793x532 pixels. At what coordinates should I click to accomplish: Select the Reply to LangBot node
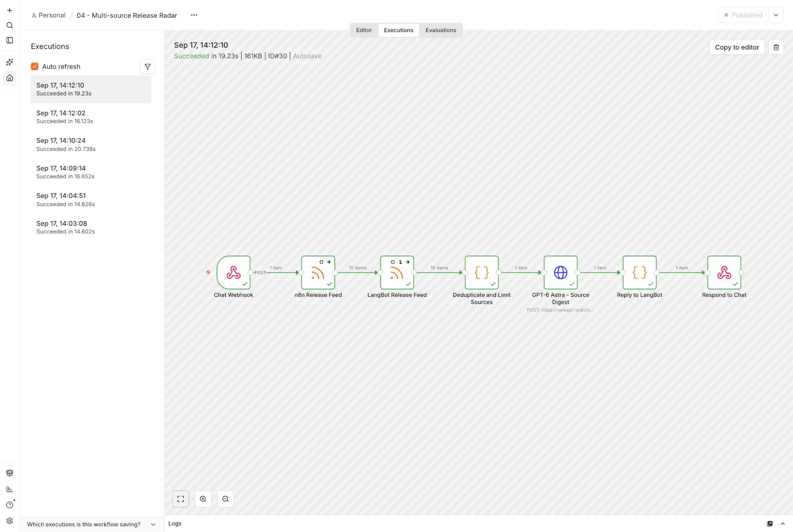639,272
